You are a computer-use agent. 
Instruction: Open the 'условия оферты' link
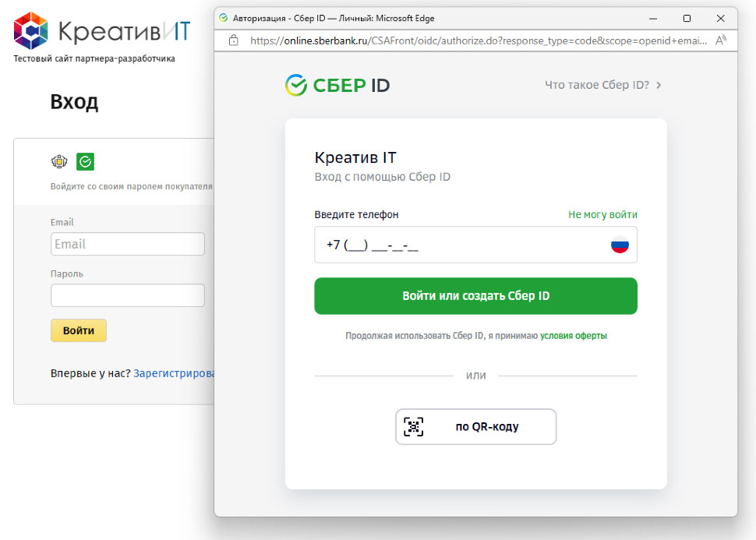click(573, 336)
